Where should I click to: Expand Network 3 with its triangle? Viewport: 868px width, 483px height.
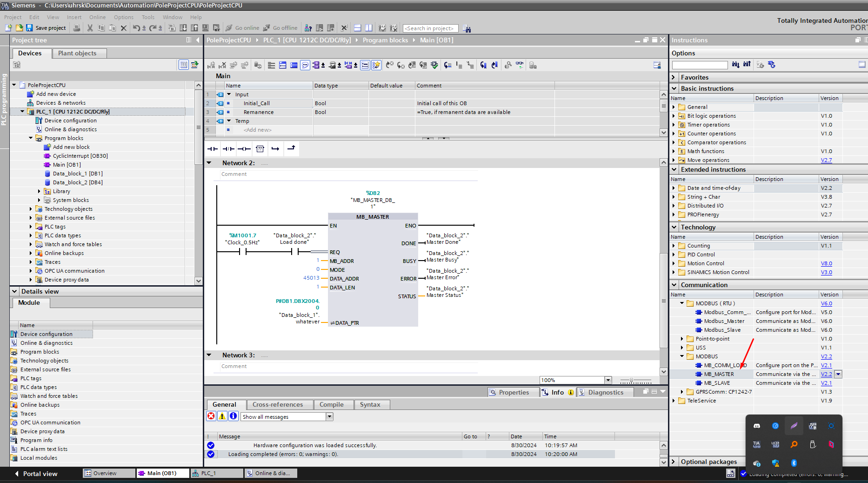click(209, 355)
